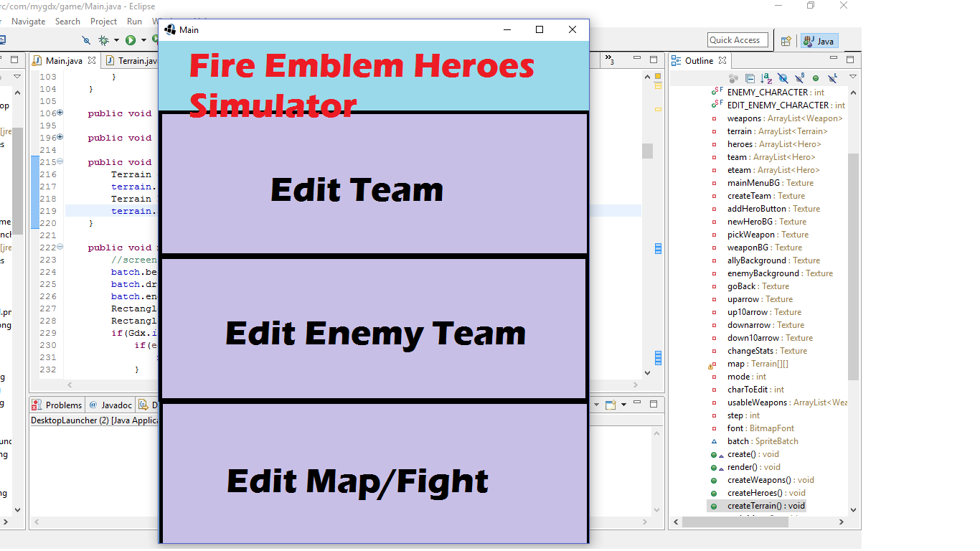The width and height of the screenshot is (980, 551).
Task: Open the Debug dropdown arrow
Action: click(116, 40)
